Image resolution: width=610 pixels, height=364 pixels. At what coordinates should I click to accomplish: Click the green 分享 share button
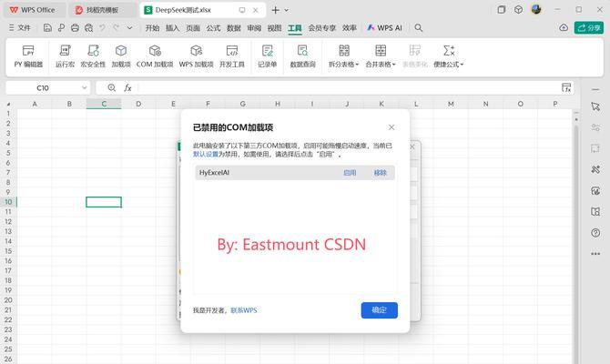[x=588, y=27]
